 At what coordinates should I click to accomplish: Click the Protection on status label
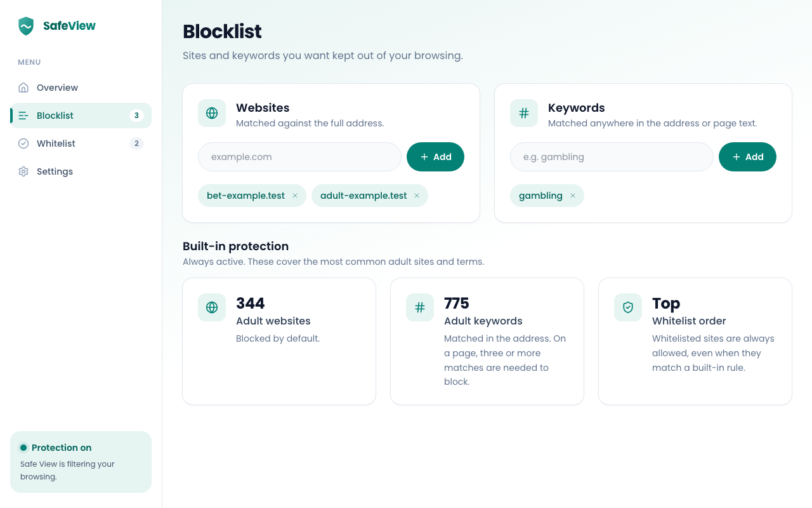pyautogui.click(x=62, y=448)
